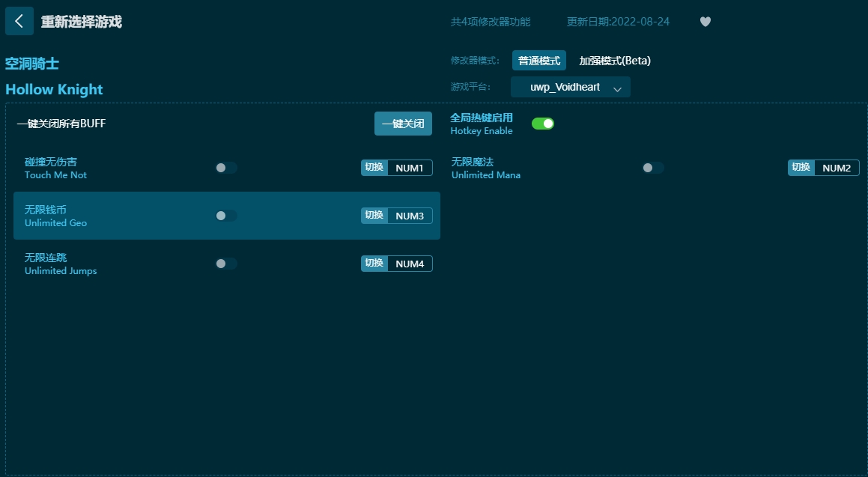Toggle the Touch Me Not switch

point(226,168)
